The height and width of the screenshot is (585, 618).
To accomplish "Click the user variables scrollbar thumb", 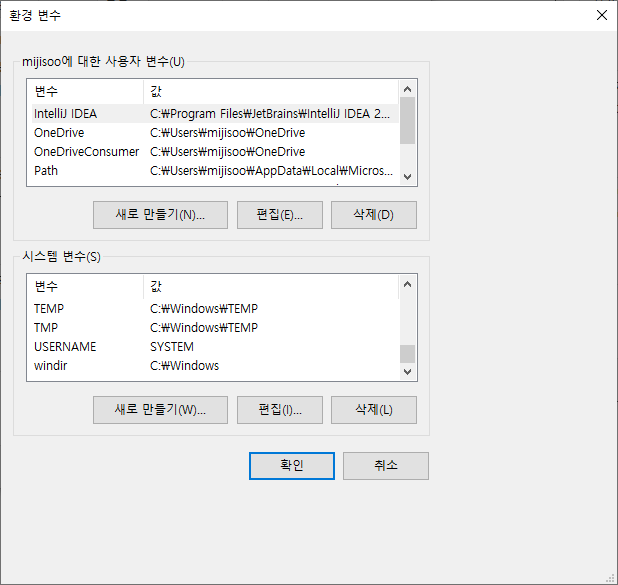I will click(408, 120).
